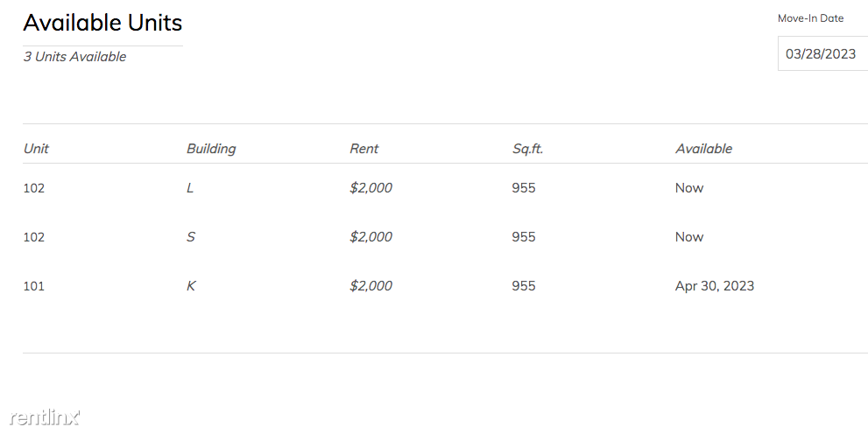This screenshot has height=434, width=868.
Task: Click the Now availability for Building S unit
Action: [689, 237]
